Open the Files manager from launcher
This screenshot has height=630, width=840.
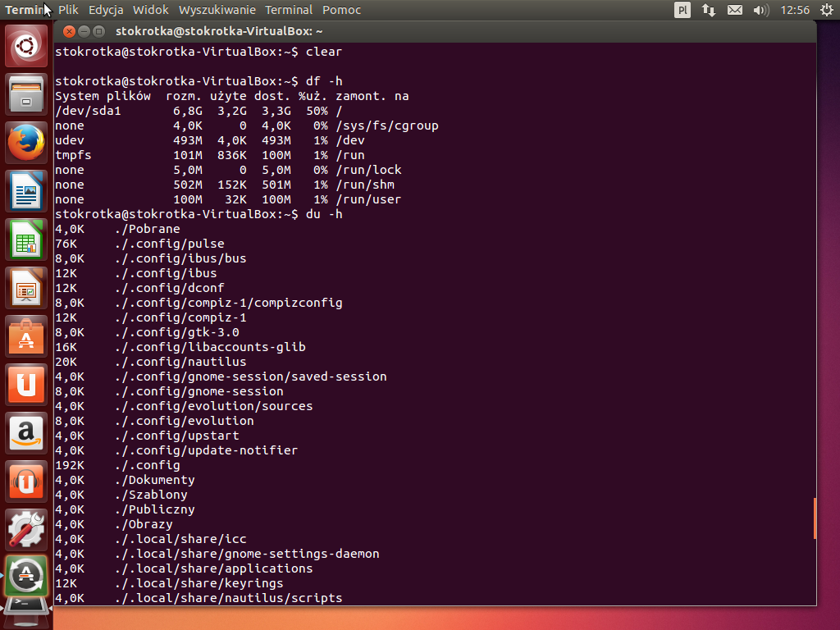pos(26,94)
